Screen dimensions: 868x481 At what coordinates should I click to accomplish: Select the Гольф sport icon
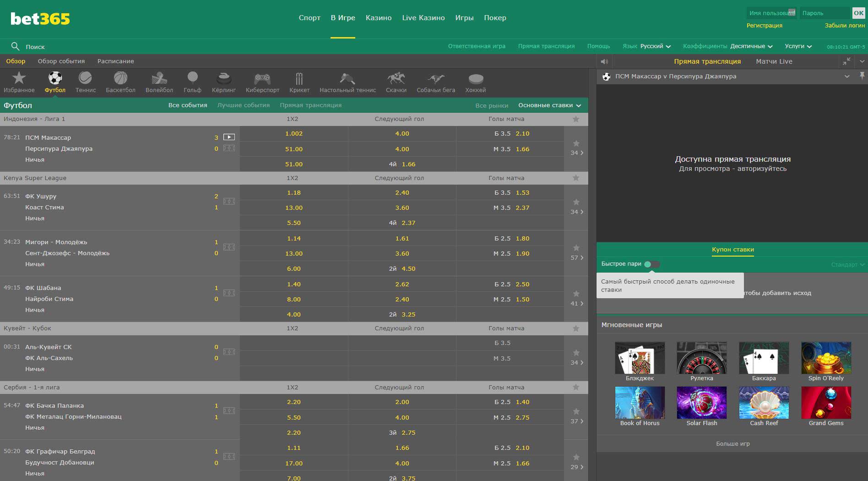pos(192,78)
